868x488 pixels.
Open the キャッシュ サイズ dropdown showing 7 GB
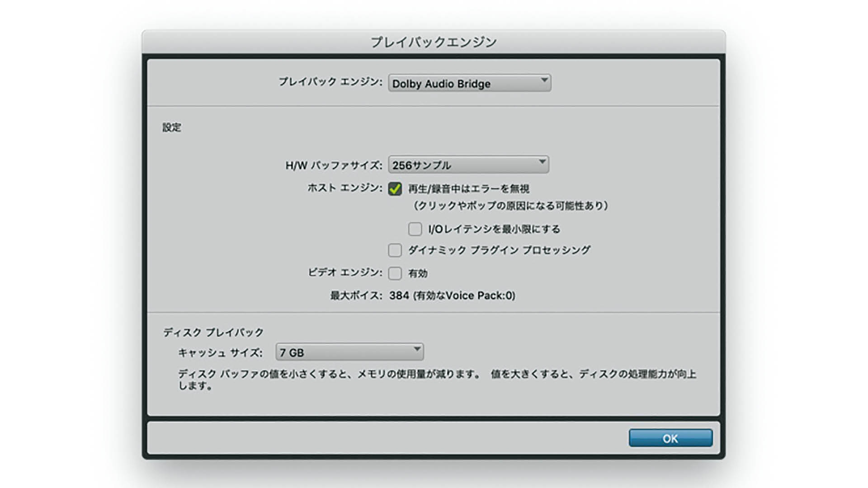point(349,352)
